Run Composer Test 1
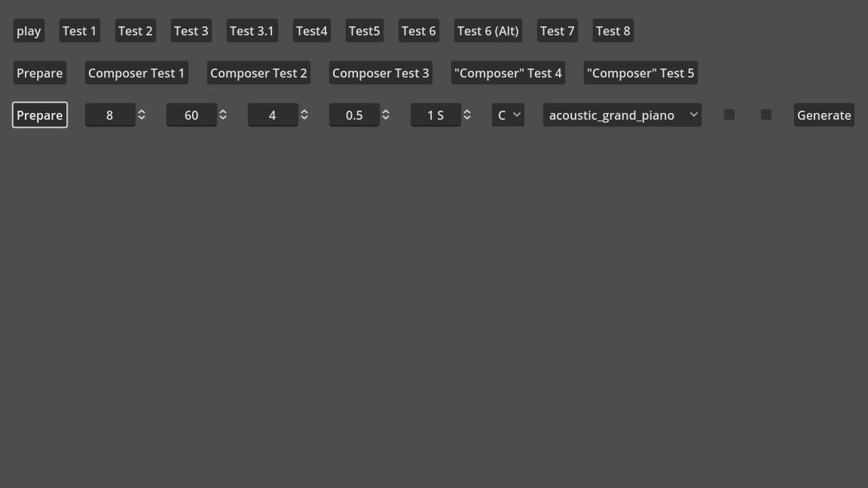Image resolution: width=868 pixels, height=488 pixels. 136,73
